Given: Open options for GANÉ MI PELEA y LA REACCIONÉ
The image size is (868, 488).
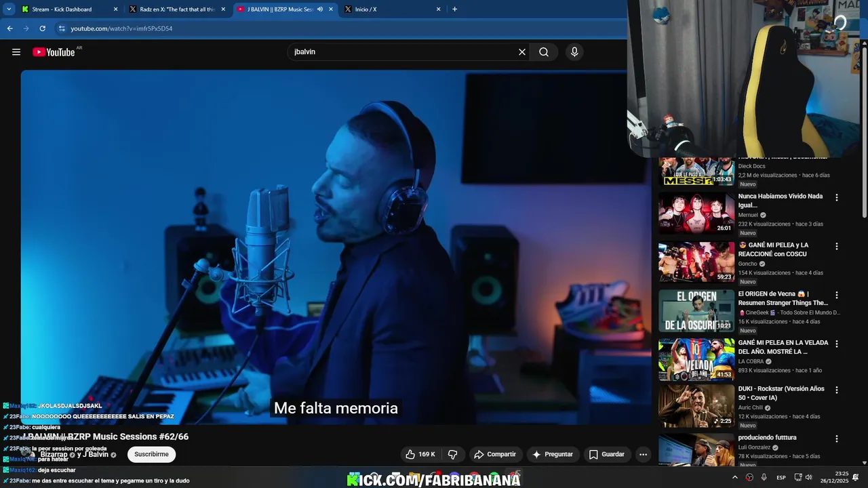Looking at the screenshot, I should point(836,246).
